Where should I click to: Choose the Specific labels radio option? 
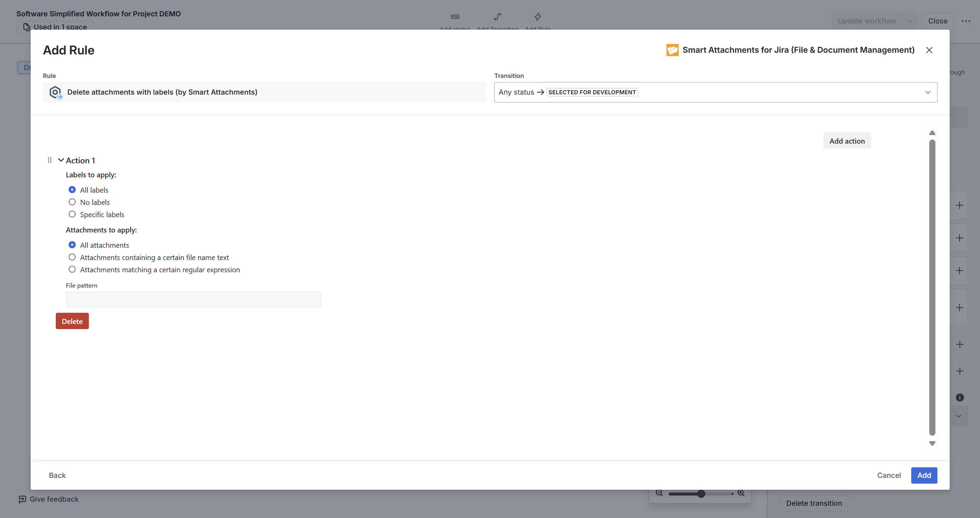point(72,214)
